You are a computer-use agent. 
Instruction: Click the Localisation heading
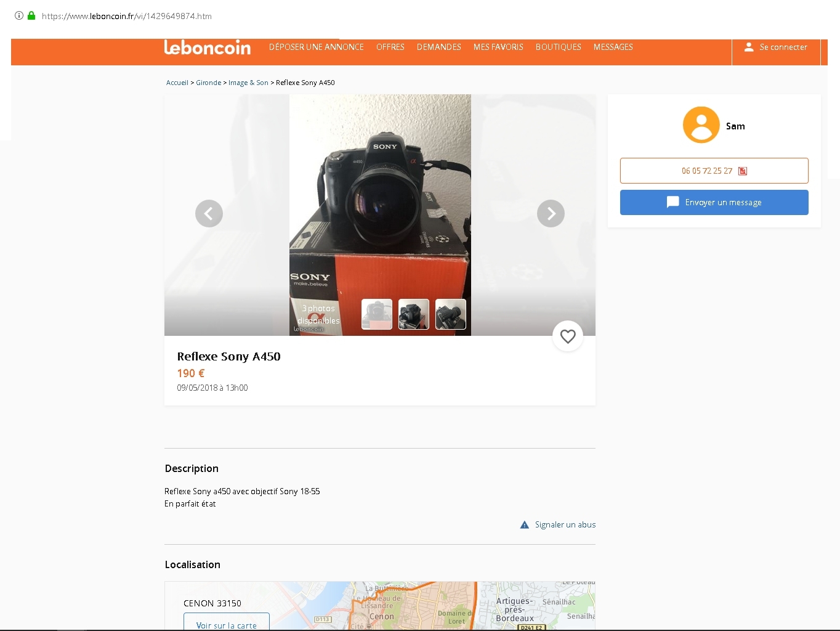pos(193,564)
